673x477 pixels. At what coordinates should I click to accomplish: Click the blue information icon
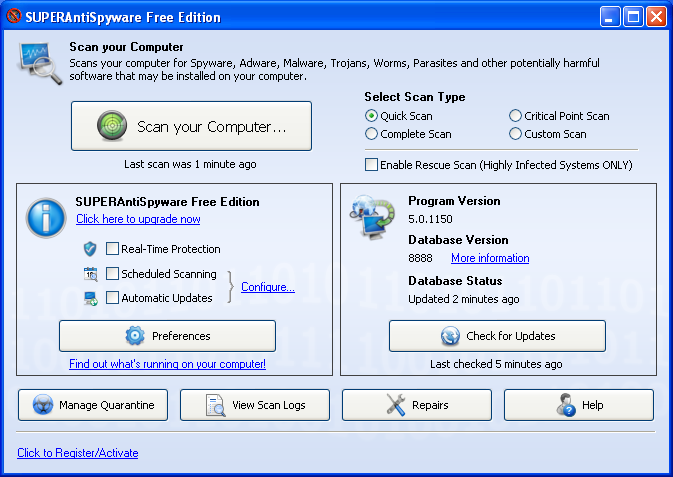coord(46,218)
